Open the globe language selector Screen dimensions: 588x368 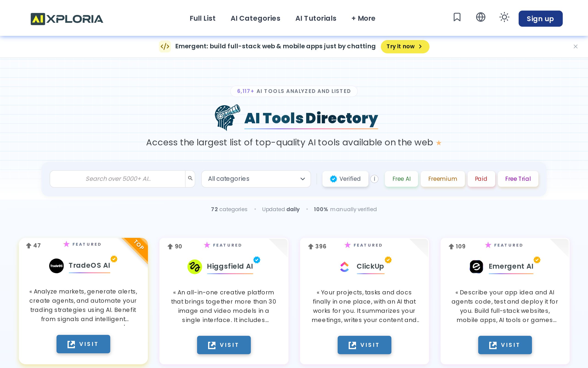(480, 17)
